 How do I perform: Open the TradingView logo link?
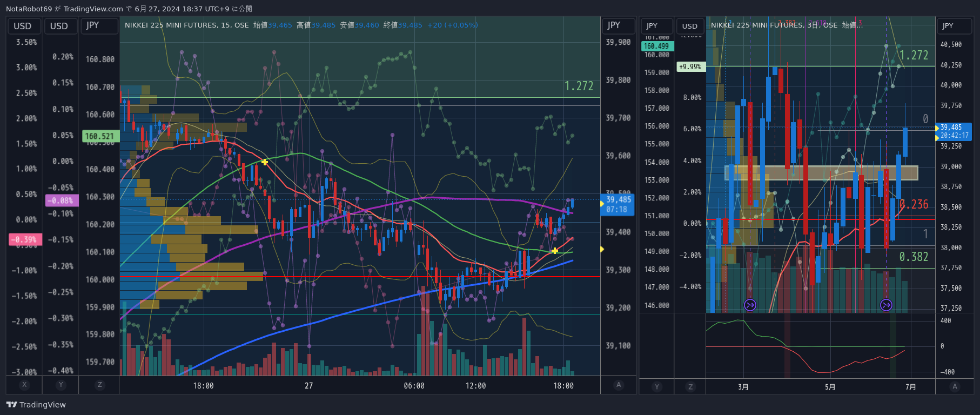click(x=36, y=405)
